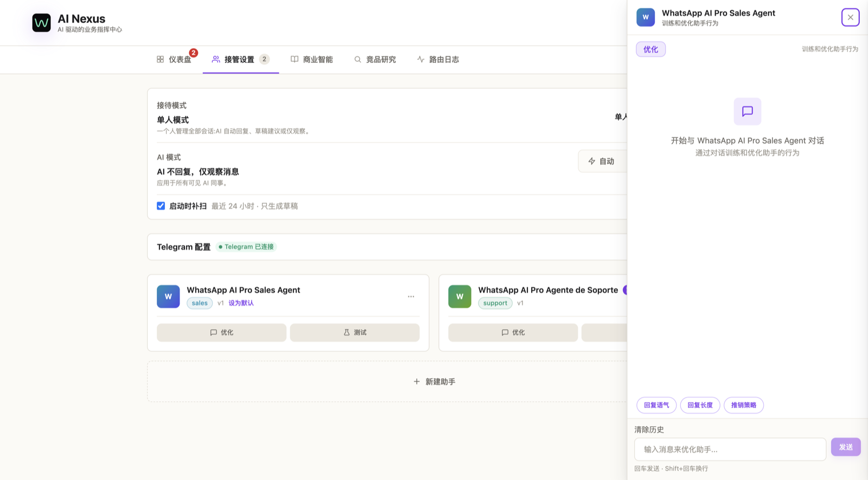868x480 pixels.
Task: Click the WhatsApp AI Pro Sales Agent card title
Action: coord(243,290)
